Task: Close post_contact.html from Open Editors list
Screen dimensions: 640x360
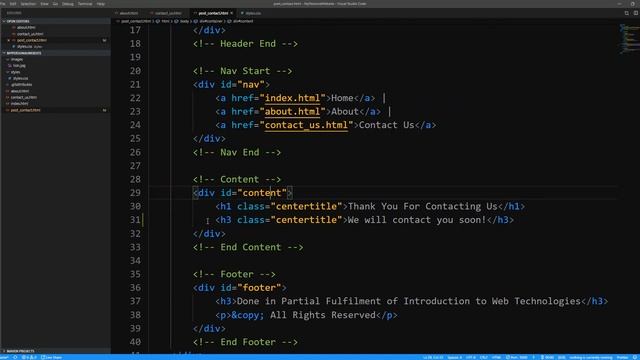Action: click(x=9, y=40)
